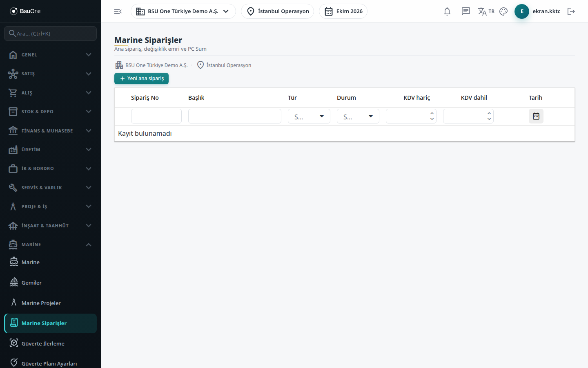Collapse the sidebar menu toggle
Viewport: 588px width, 368px height.
[118, 11]
